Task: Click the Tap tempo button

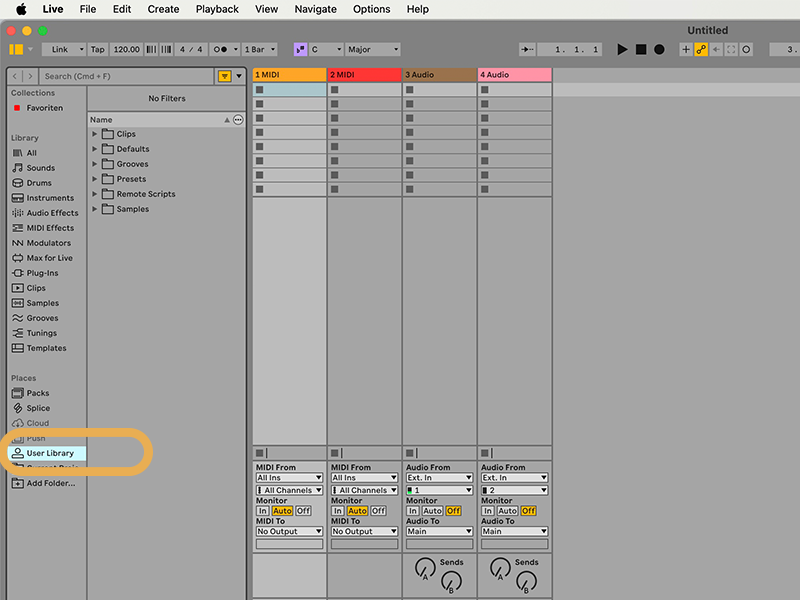Action: pyautogui.click(x=97, y=49)
